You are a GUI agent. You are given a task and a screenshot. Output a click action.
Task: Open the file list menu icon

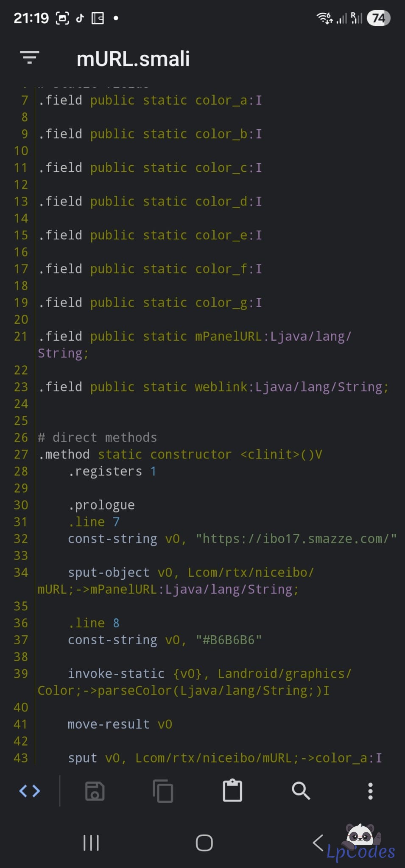tap(30, 57)
